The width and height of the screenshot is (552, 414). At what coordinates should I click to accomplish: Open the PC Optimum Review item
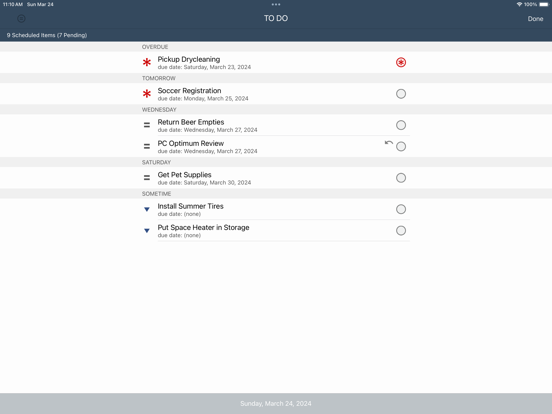[x=276, y=146]
